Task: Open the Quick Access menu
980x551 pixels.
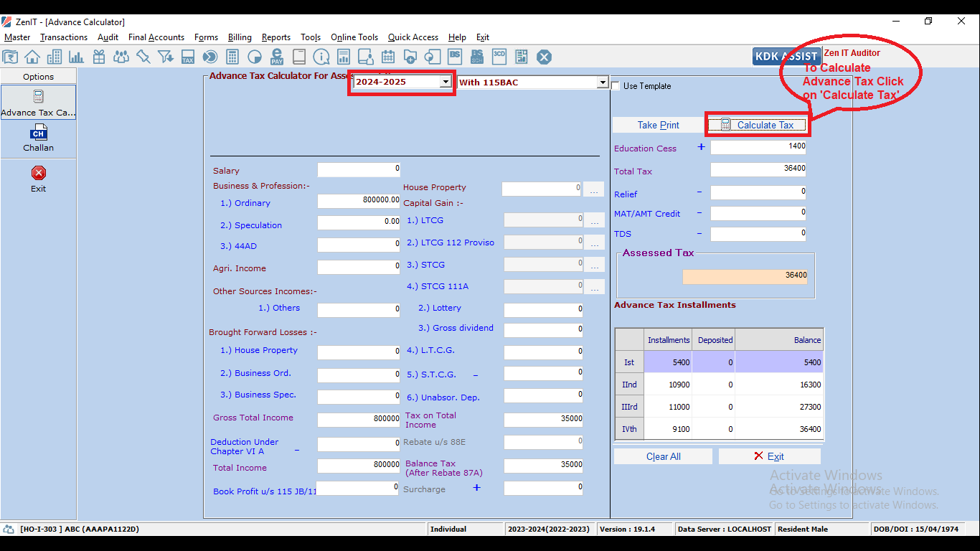Action: 413,37
